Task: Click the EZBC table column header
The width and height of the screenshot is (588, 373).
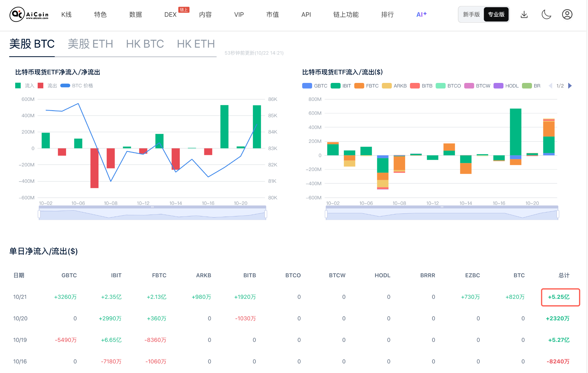Action: (472, 275)
